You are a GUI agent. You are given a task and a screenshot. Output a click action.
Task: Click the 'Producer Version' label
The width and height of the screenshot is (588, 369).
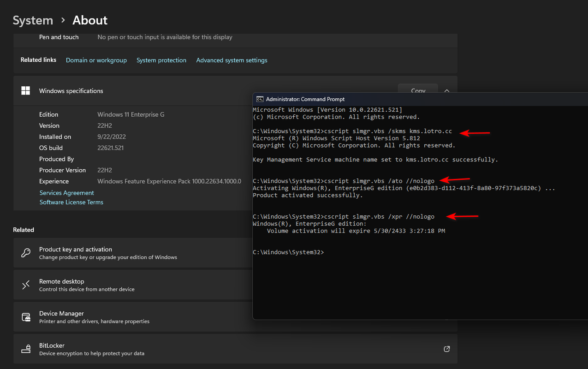[x=63, y=170]
